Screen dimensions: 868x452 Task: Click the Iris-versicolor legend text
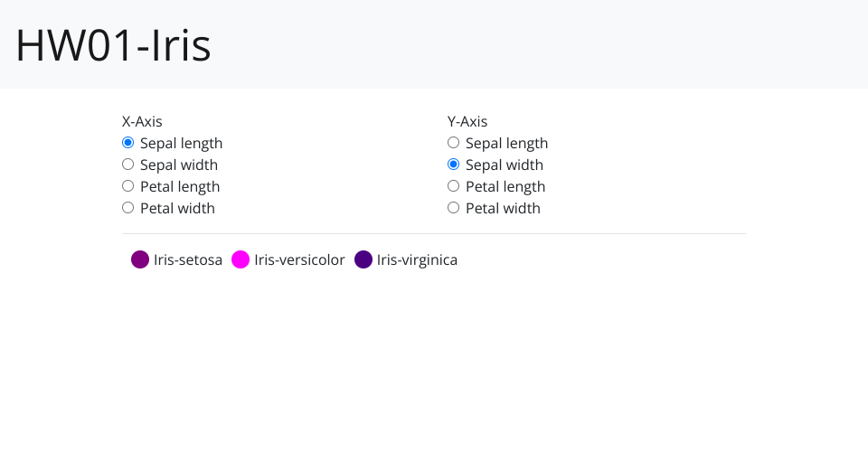(299, 260)
